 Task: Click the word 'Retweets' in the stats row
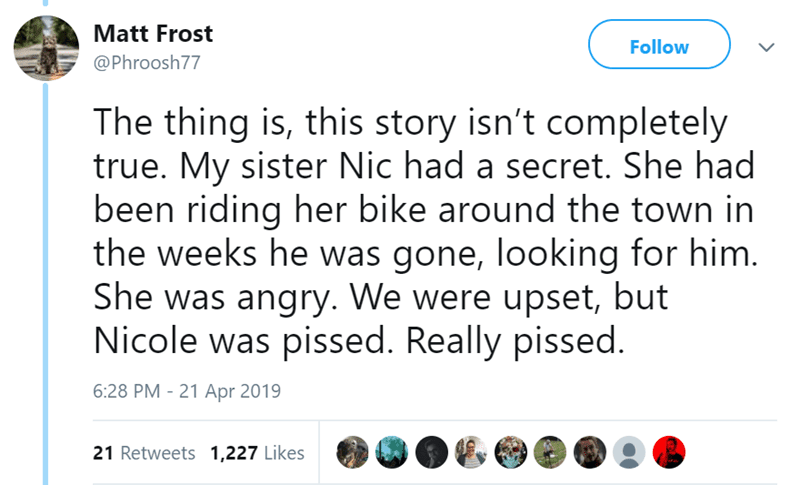click(x=157, y=452)
